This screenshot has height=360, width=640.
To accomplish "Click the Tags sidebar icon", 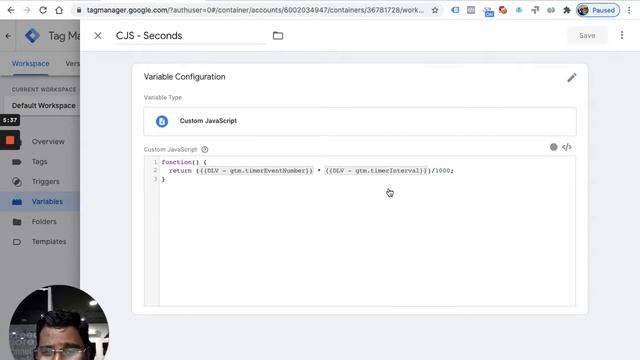I will 17,162.
